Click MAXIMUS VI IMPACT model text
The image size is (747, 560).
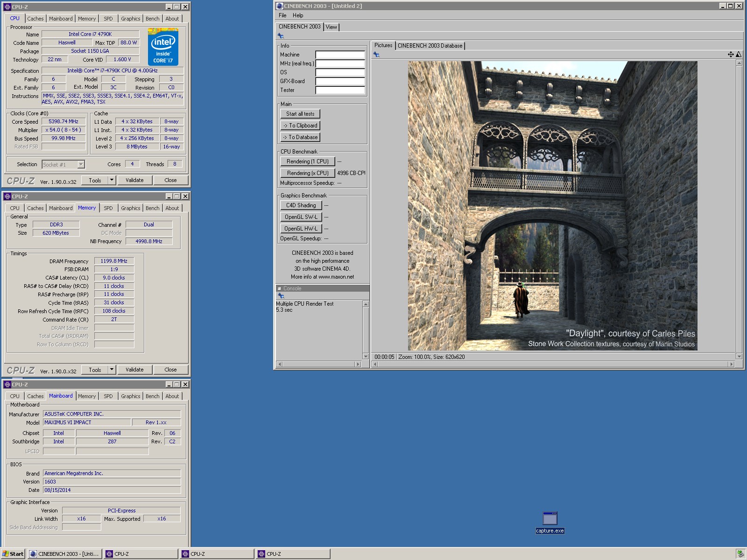tap(68, 422)
